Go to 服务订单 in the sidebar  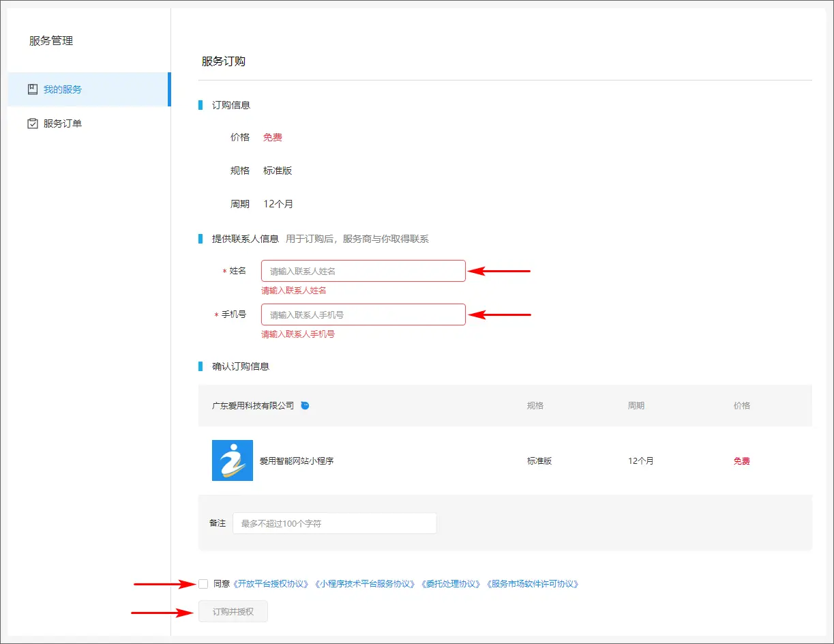click(x=63, y=123)
